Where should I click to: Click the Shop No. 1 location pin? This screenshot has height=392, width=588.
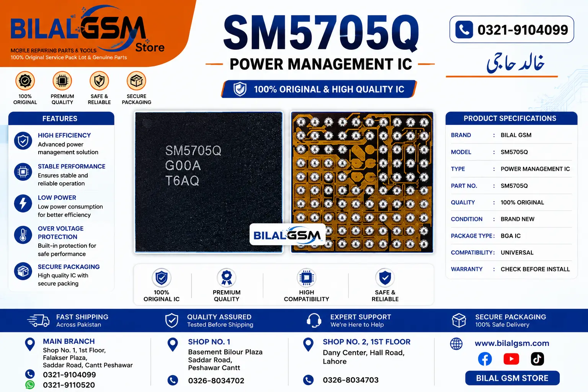pyautogui.click(x=173, y=345)
